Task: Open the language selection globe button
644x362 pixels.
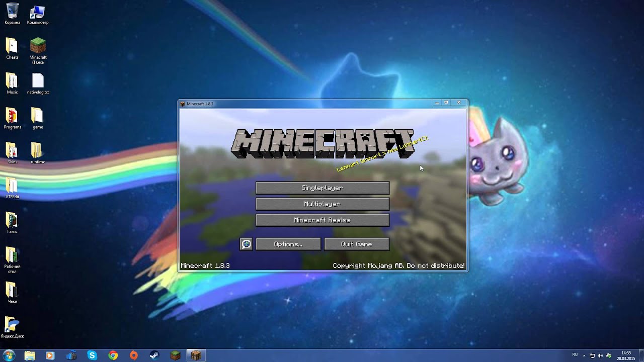Action: (246, 244)
